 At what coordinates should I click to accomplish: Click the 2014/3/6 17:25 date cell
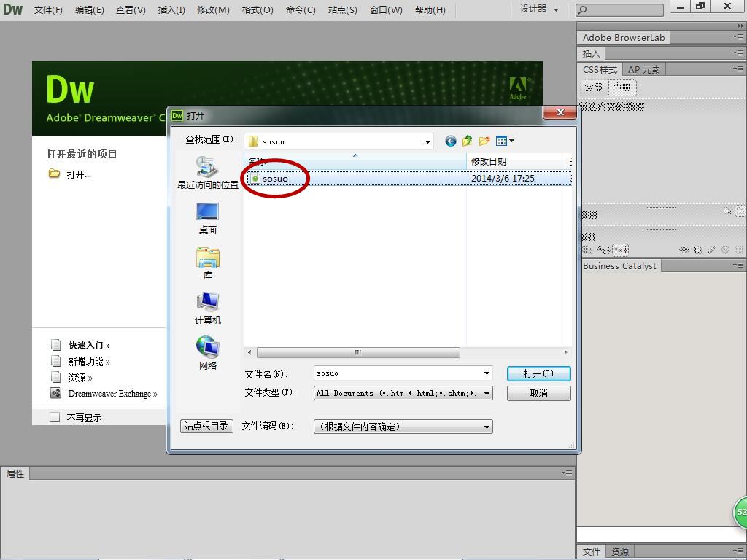pos(503,179)
